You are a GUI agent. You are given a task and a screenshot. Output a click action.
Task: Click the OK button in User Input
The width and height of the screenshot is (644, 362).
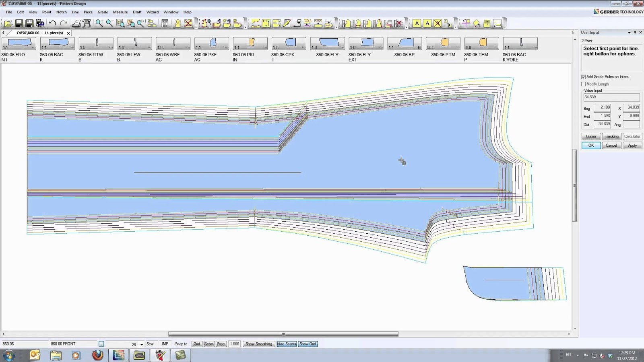591,146
